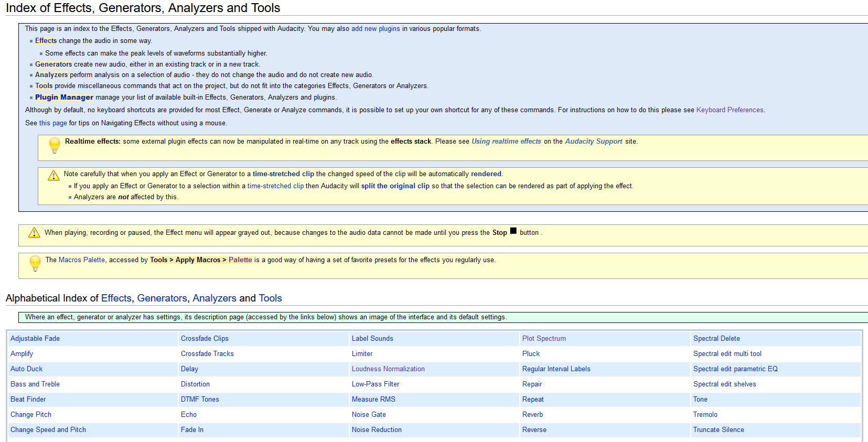Open the Adjustable Fade effect page
The height and width of the screenshot is (442, 868).
tap(35, 339)
